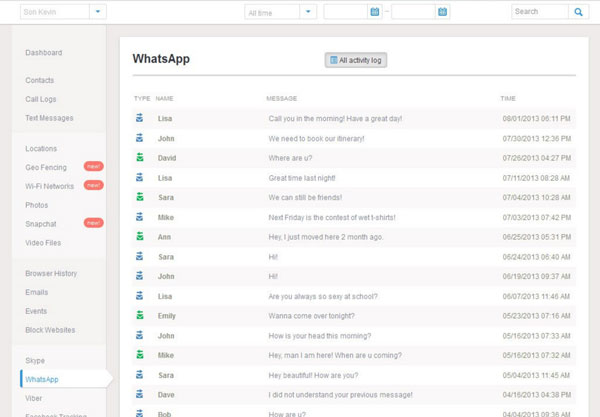
Task: Open the Son Kevin device dropdown arrow
Action: [x=98, y=12]
